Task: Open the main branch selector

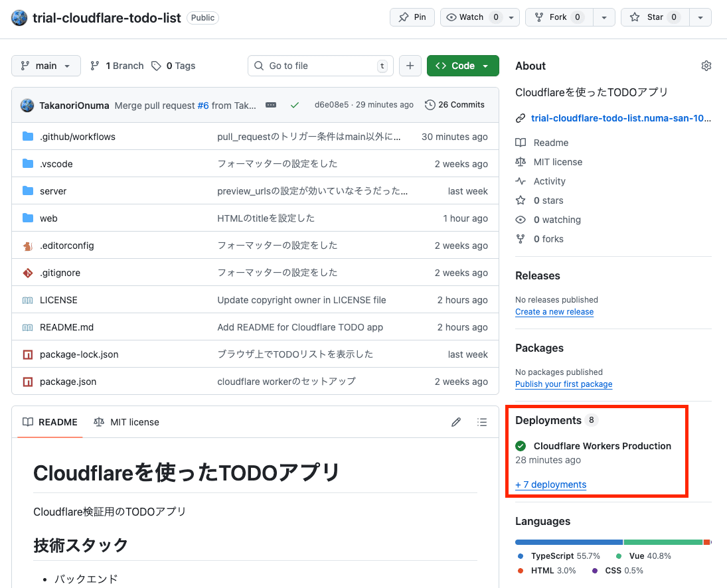Action: click(46, 66)
